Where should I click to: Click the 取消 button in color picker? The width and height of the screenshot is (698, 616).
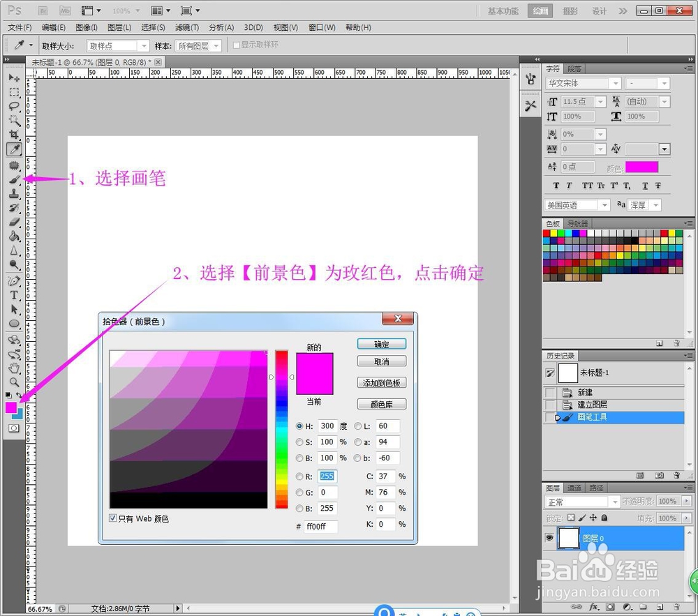pyautogui.click(x=382, y=361)
